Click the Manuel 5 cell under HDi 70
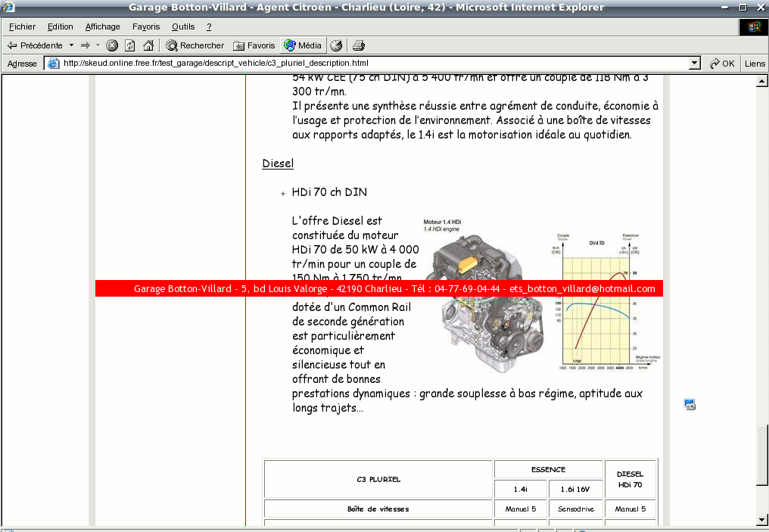The width and height of the screenshot is (769, 532). tap(630, 509)
